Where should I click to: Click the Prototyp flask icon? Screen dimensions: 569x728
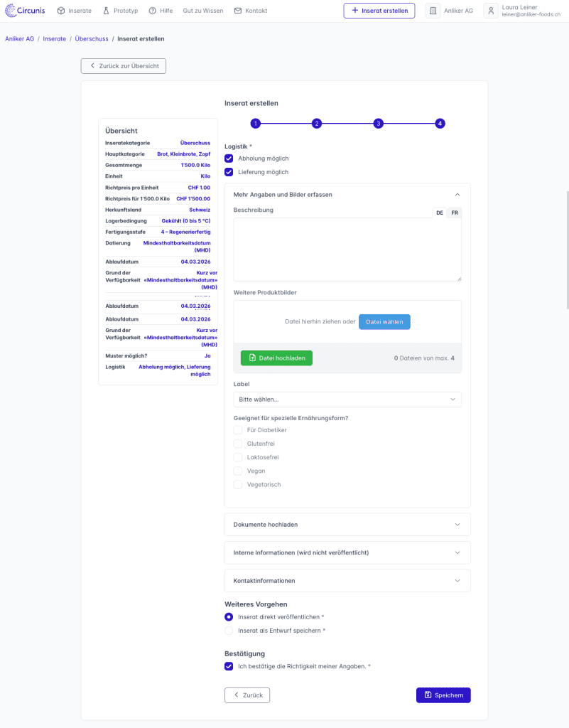point(107,11)
